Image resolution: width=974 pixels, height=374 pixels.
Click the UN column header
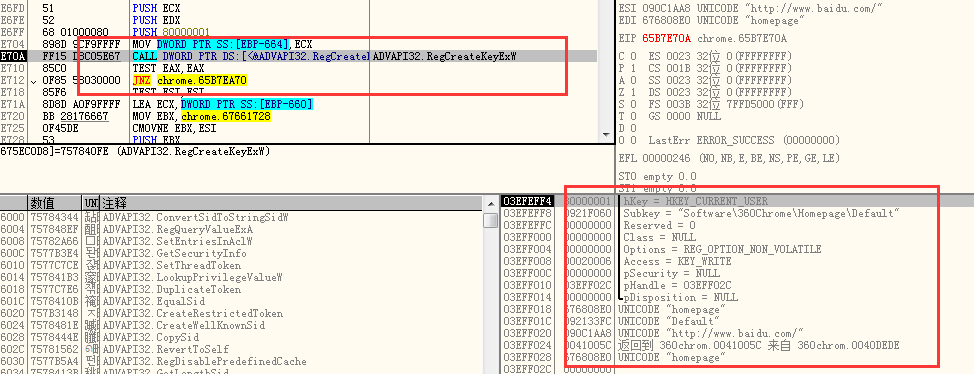pos(91,203)
